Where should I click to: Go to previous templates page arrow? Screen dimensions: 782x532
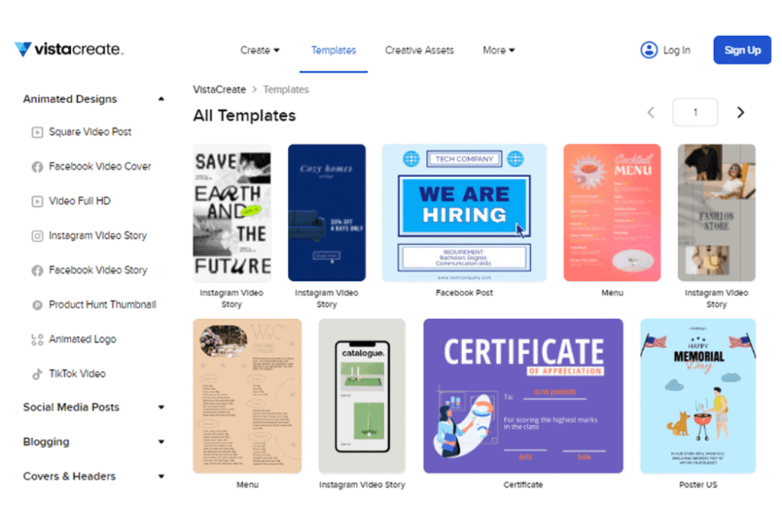(651, 112)
